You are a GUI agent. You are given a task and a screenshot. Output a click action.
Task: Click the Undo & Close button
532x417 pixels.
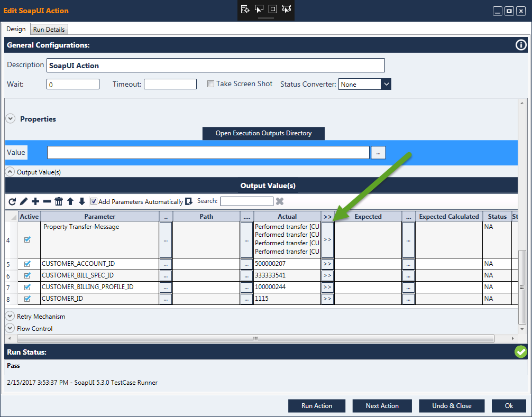point(452,406)
